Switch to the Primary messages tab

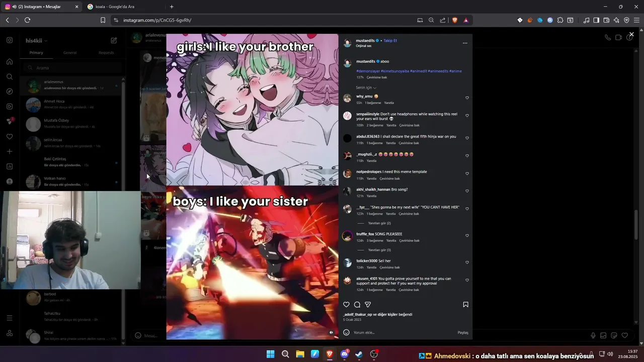pyautogui.click(x=36, y=53)
